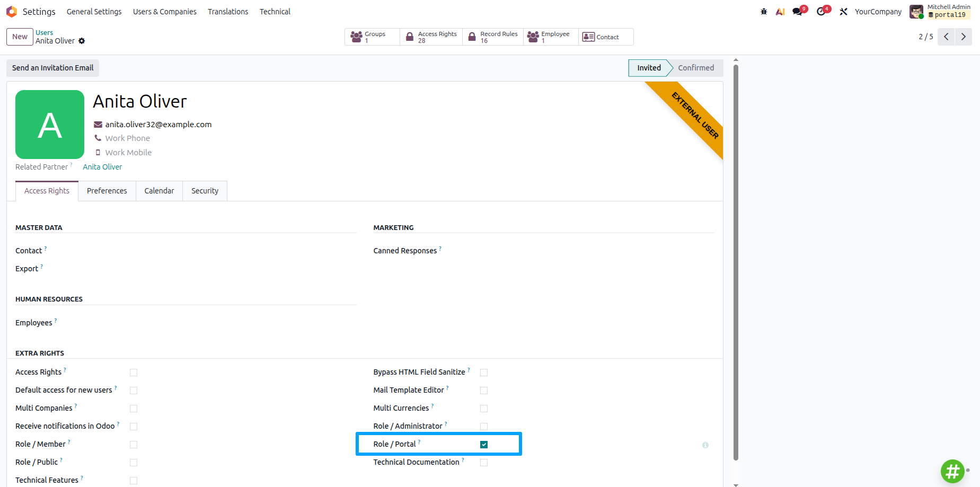The height and width of the screenshot is (487, 980).
Task: Switch to the Preferences tab
Action: (107, 191)
